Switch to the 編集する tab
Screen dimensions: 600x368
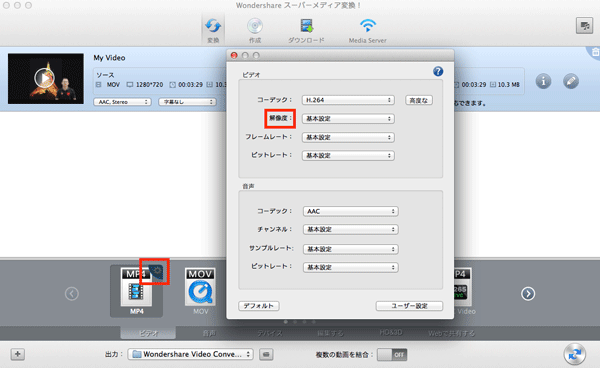click(x=330, y=333)
